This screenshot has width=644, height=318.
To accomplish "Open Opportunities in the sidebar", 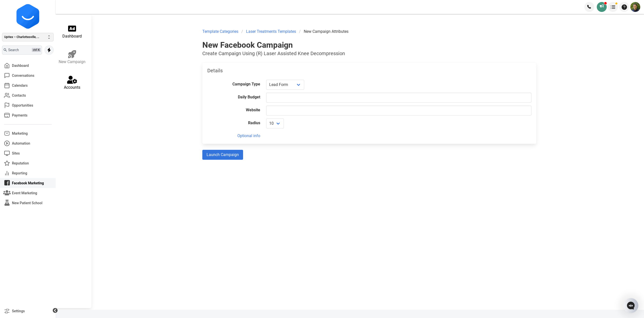I will (x=28, y=105).
